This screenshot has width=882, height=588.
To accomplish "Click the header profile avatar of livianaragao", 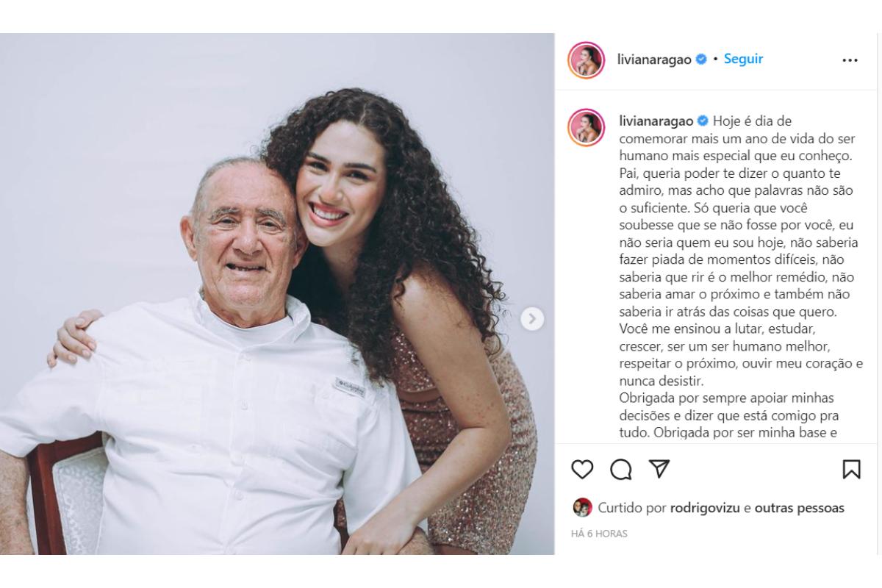I will click(x=586, y=60).
